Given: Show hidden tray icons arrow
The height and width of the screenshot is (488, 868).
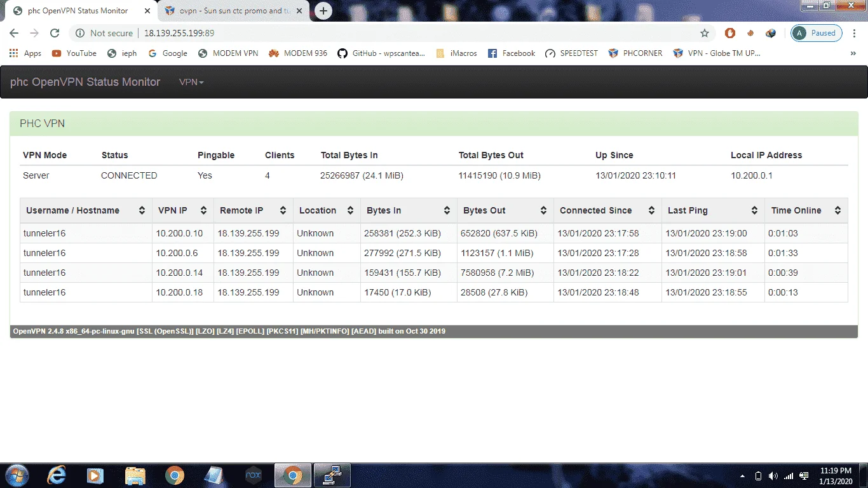Looking at the screenshot, I should pos(743,476).
